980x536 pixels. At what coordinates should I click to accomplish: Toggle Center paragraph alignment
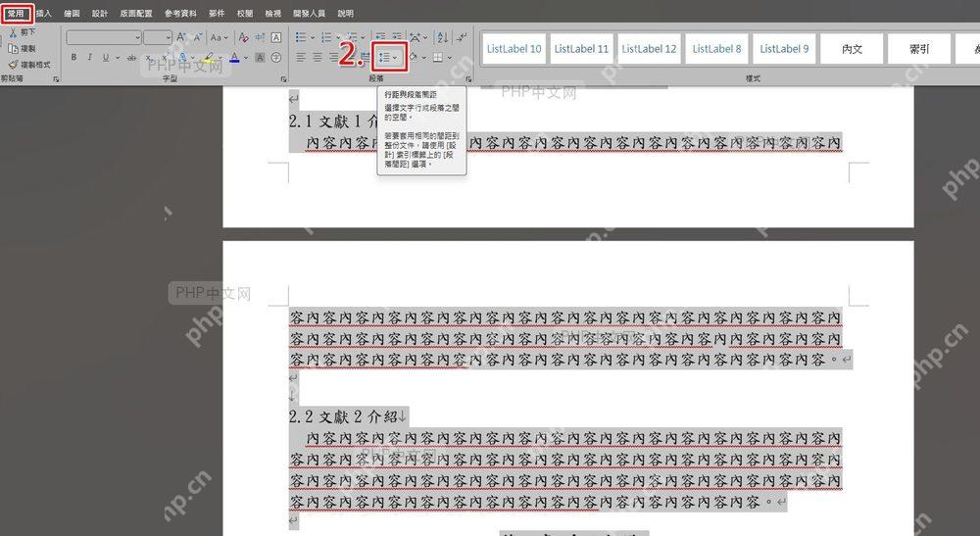click(318, 58)
